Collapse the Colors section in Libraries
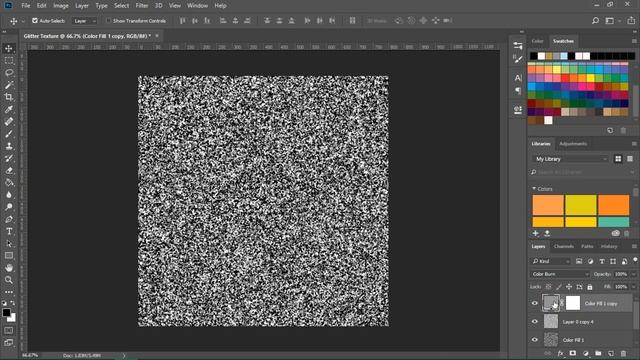640x360 pixels. pyautogui.click(x=534, y=189)
